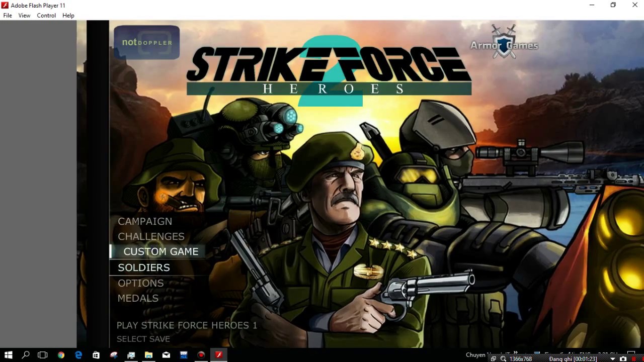This screenshot has width=644, height=362.
Task: Click the Chuyen taskbar toolbar label
Action: (475, 355)
